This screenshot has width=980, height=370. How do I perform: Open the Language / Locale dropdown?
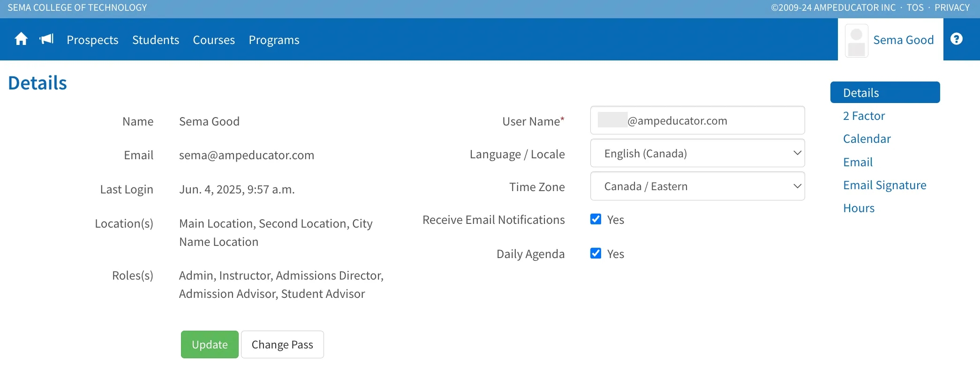[697, 153]
